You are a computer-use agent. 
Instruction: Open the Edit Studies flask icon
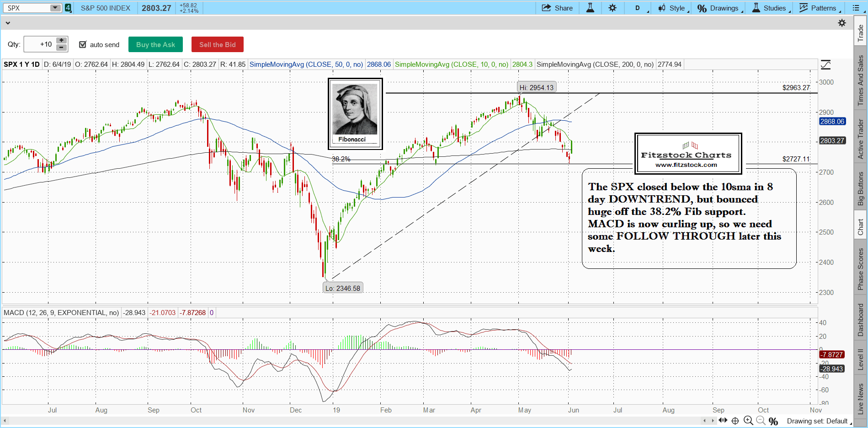[590, 8]
